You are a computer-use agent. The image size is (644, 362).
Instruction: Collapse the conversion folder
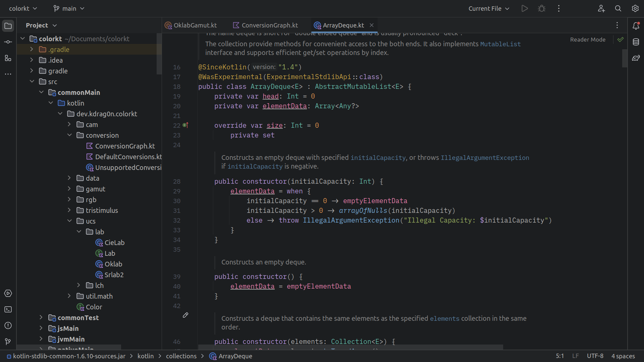click(x=69, y=135)
